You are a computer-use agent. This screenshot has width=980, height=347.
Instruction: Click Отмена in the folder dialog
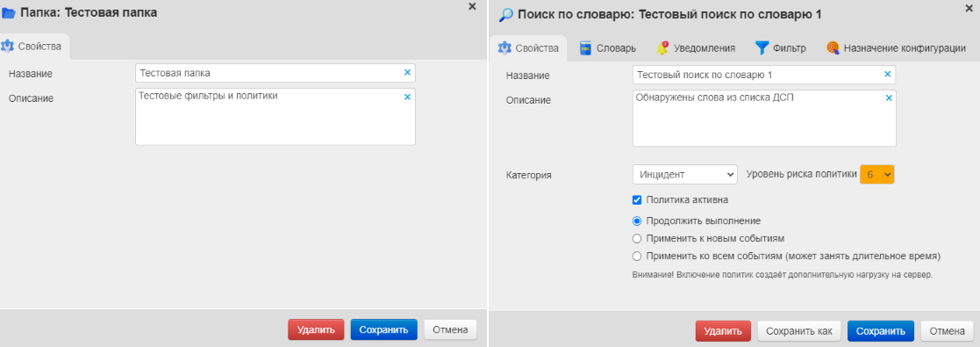click(x=450, y=329)
